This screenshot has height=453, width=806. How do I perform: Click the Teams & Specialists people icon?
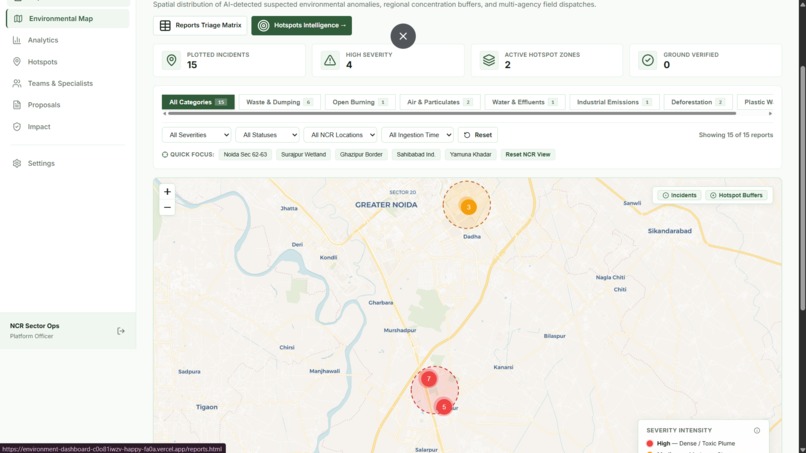(17, 83)
